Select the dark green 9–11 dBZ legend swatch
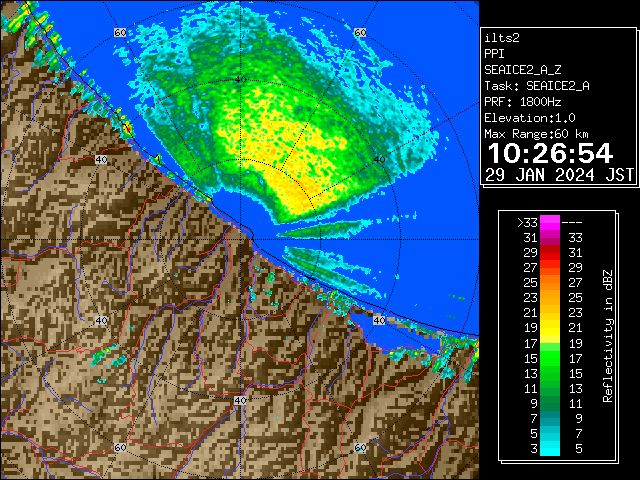640x480 pixels. [550, 403]
